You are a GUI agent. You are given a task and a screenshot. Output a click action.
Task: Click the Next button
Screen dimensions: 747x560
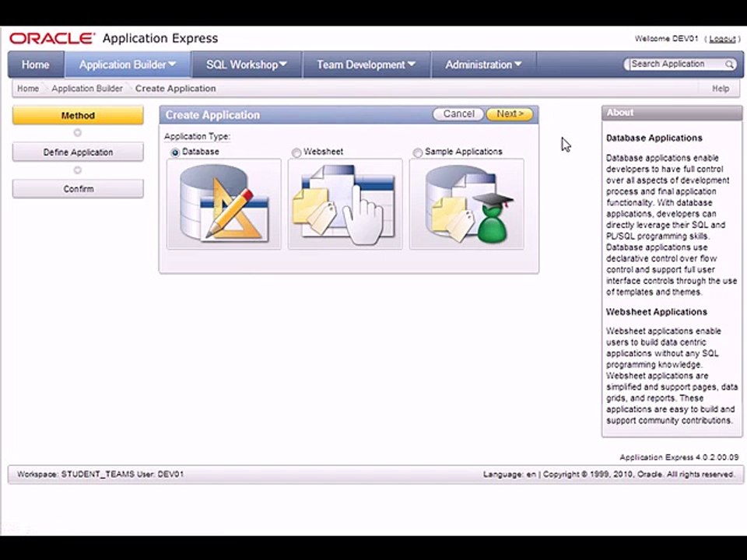(x=510, y=114)
